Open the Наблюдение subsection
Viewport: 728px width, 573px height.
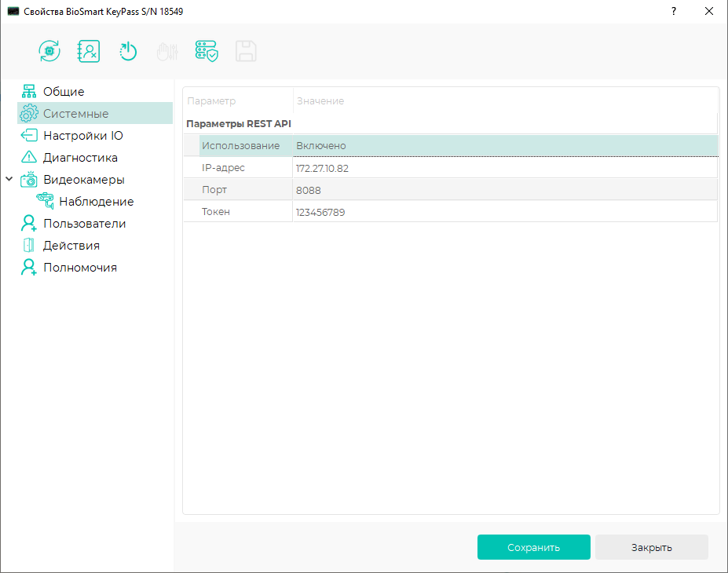pos(97,202)
